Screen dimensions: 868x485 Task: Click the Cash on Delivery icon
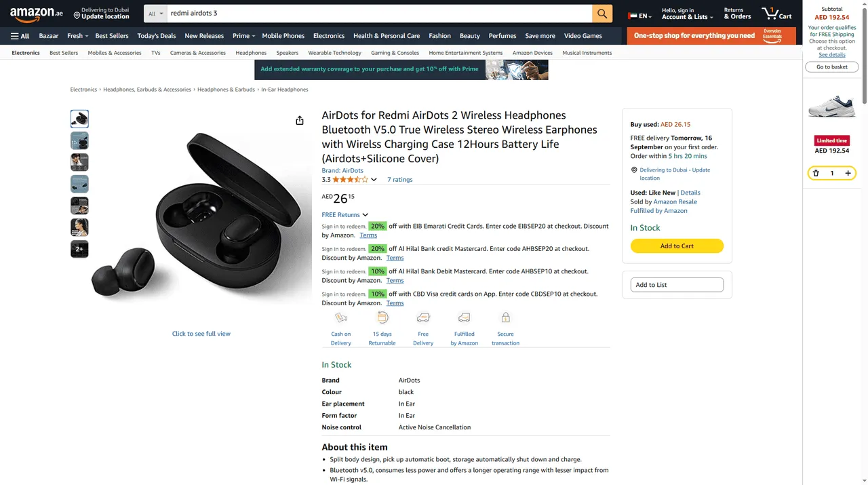point(341,317)
